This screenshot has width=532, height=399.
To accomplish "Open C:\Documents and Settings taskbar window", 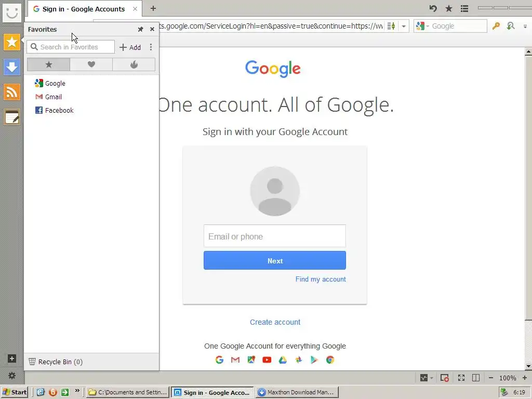I will point(128,392).
